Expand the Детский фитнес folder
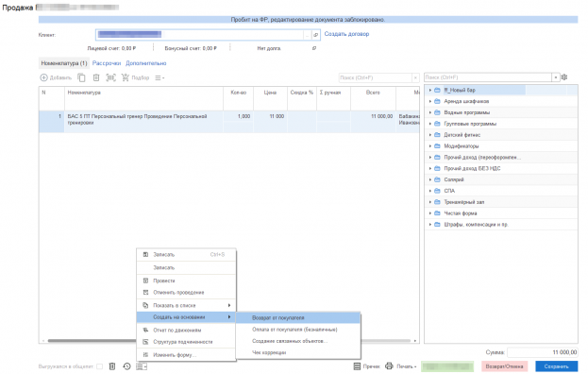 coord(429,135)
